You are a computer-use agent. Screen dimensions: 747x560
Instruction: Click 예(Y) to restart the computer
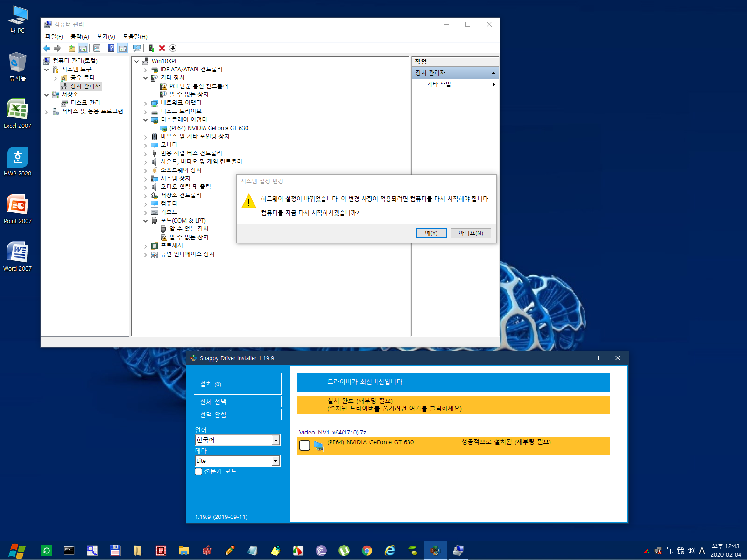[431, 233]
